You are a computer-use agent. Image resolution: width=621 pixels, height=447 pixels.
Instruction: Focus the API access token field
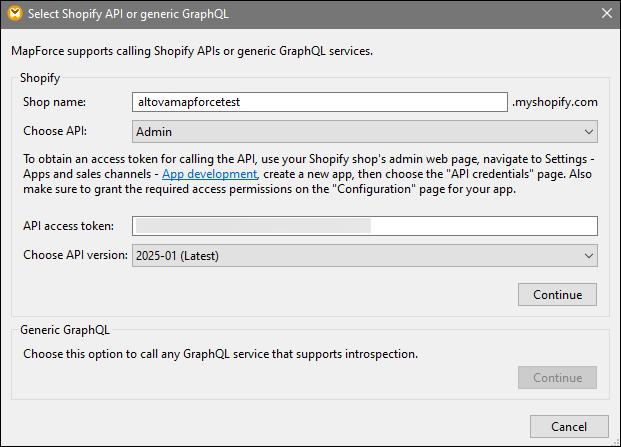[365, 226]
